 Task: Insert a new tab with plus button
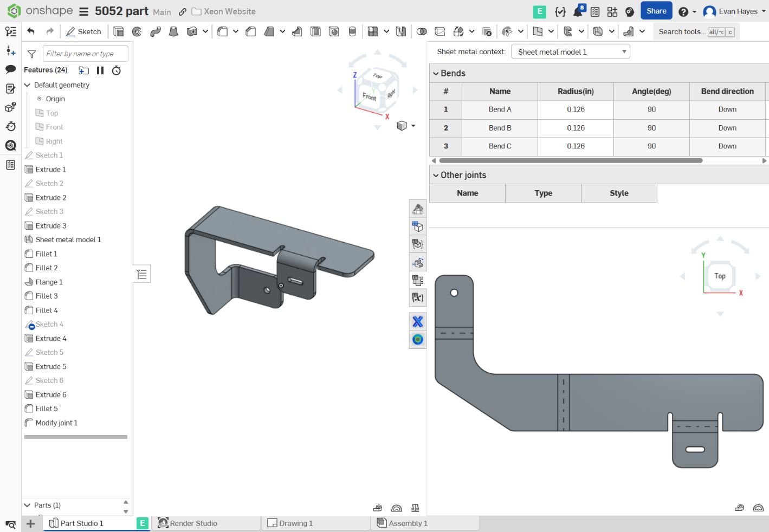31,523
